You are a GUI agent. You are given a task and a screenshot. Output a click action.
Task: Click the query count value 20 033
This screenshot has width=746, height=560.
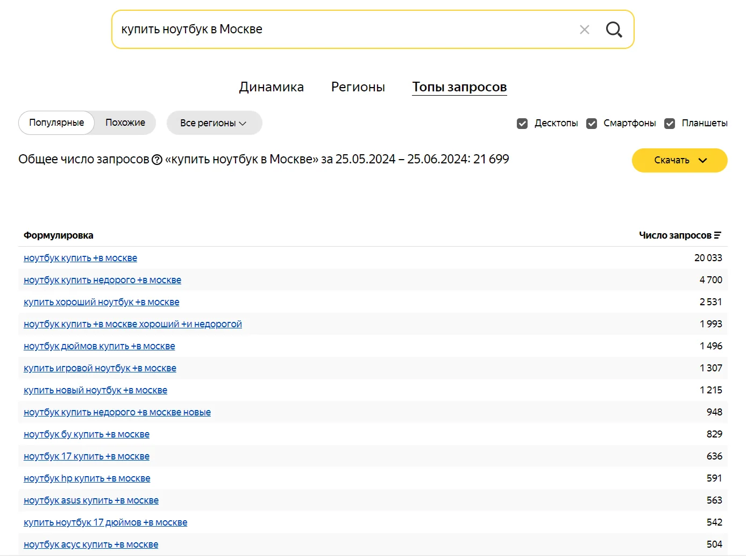point(708,258)
